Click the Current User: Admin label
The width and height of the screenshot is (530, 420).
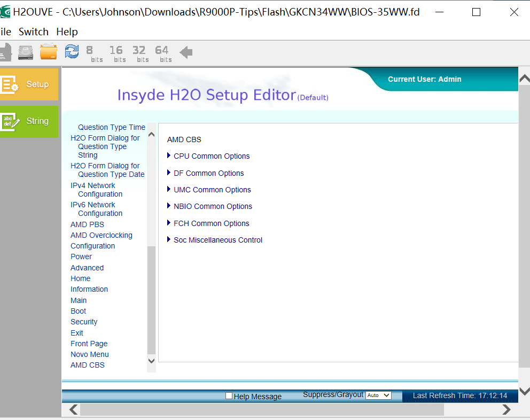(425, 79)
